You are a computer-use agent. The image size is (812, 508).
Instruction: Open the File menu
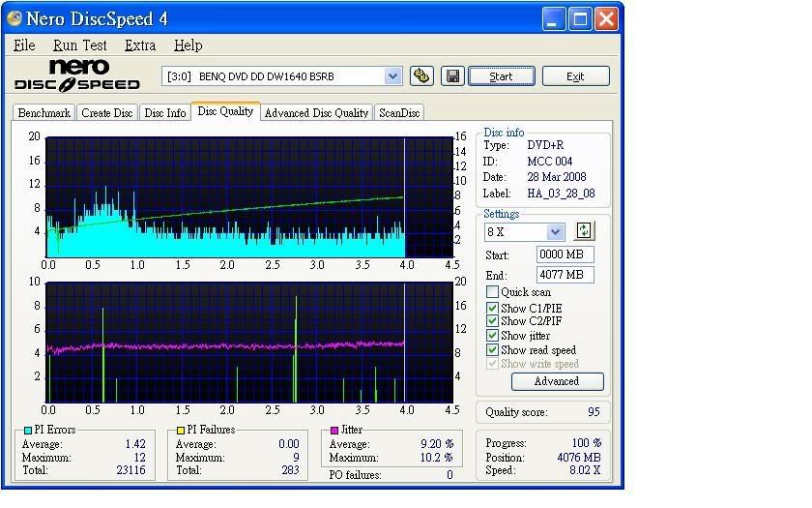pyautogui.click(x=24, y=45)
